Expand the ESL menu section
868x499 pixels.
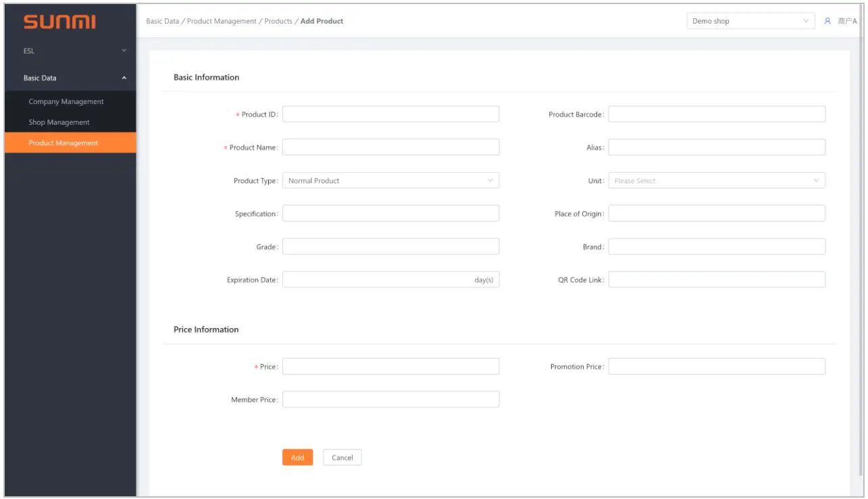[70, 51]
